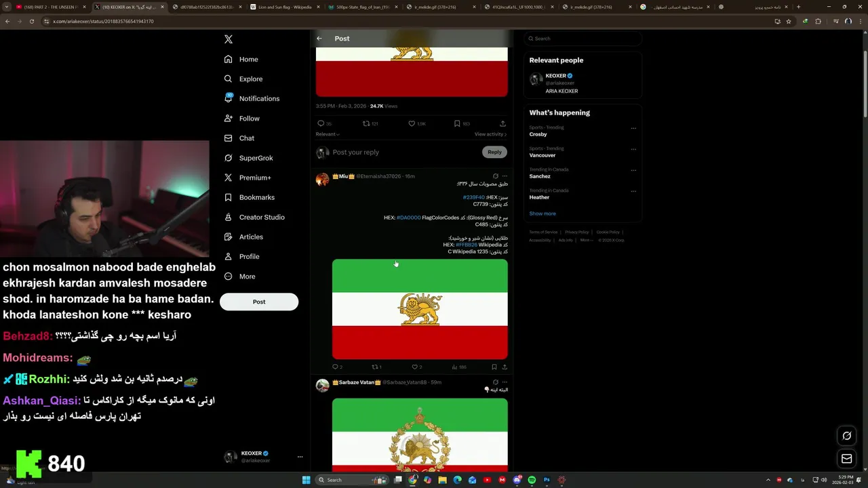Open the Vancouver trending topic
The width and height of the screenshot is (868, 488).
pyautogui.click(x=542, y=155)
